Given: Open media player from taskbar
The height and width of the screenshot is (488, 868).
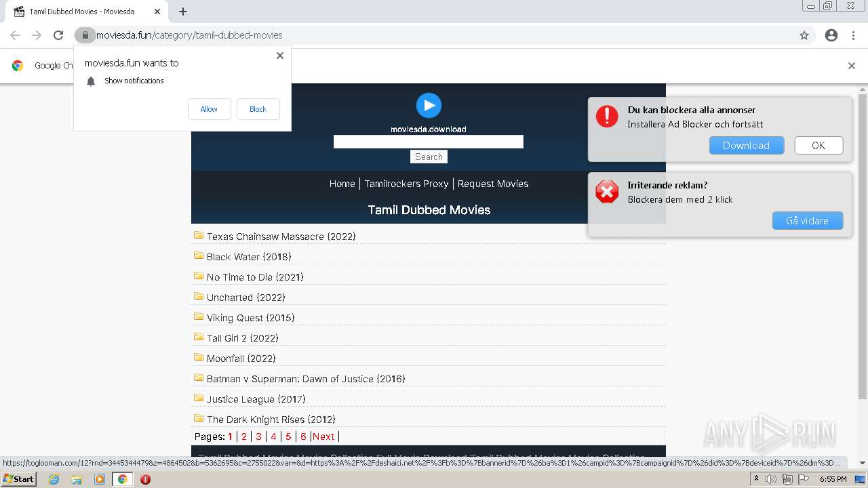Looking at the screenshot, I should 100,479.
